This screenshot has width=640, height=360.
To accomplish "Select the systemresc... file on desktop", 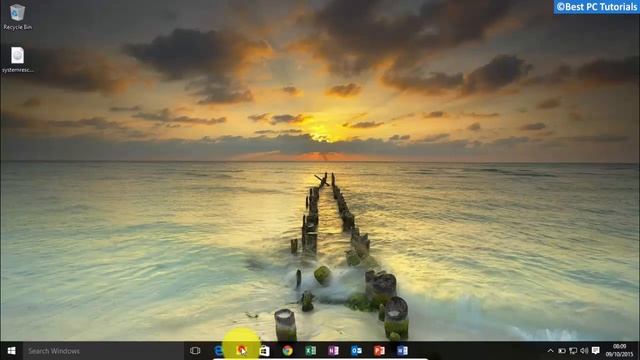I will [x=17, y=60].
